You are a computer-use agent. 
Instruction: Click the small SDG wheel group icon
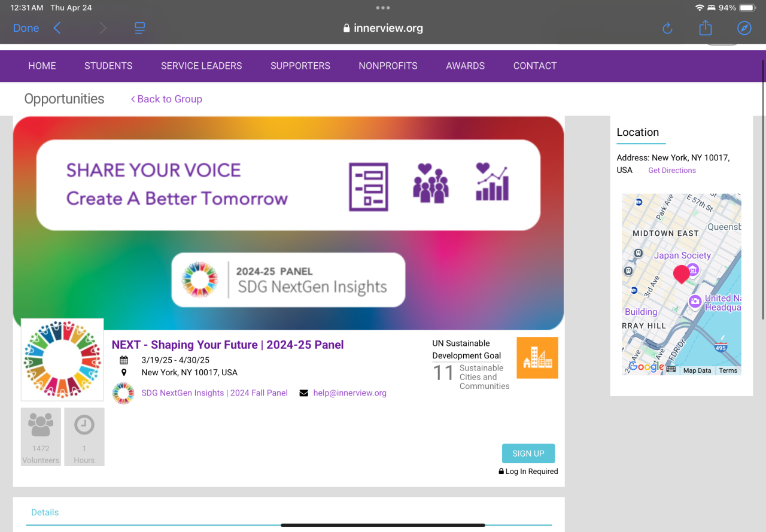(123, 393)
